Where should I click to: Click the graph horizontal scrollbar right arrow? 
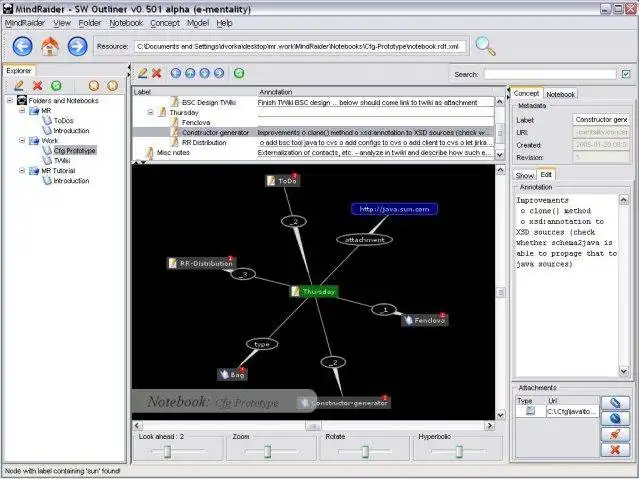coord(489,426)
